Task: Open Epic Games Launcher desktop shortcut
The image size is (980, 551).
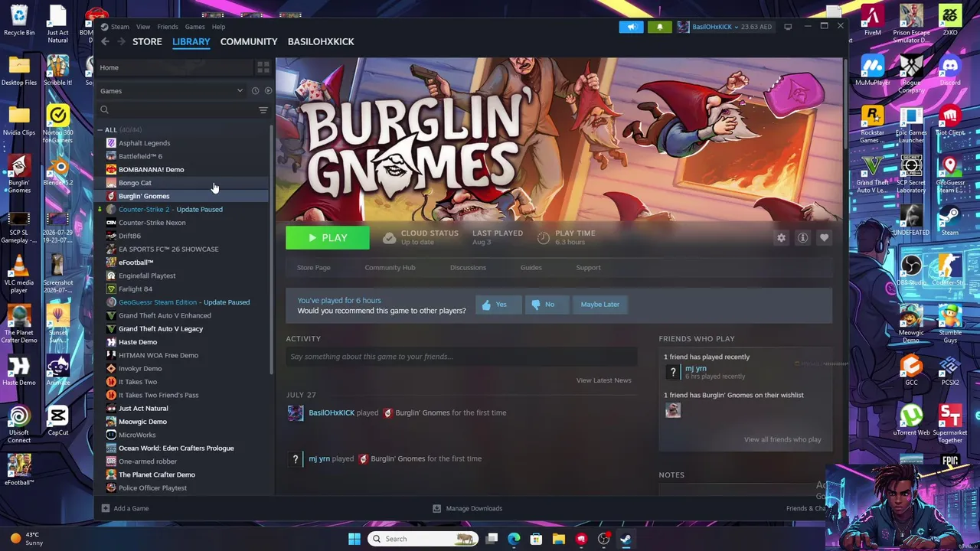Action: coord(911,126)
